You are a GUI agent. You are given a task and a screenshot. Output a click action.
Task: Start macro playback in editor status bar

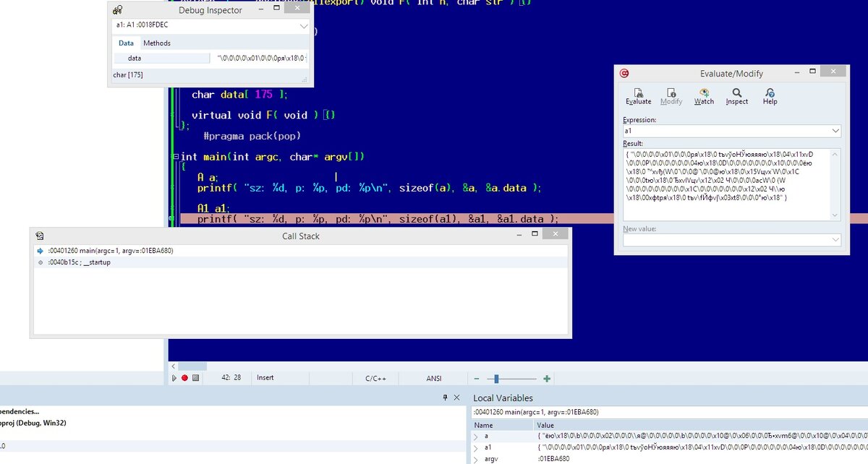tap(174, 378)
